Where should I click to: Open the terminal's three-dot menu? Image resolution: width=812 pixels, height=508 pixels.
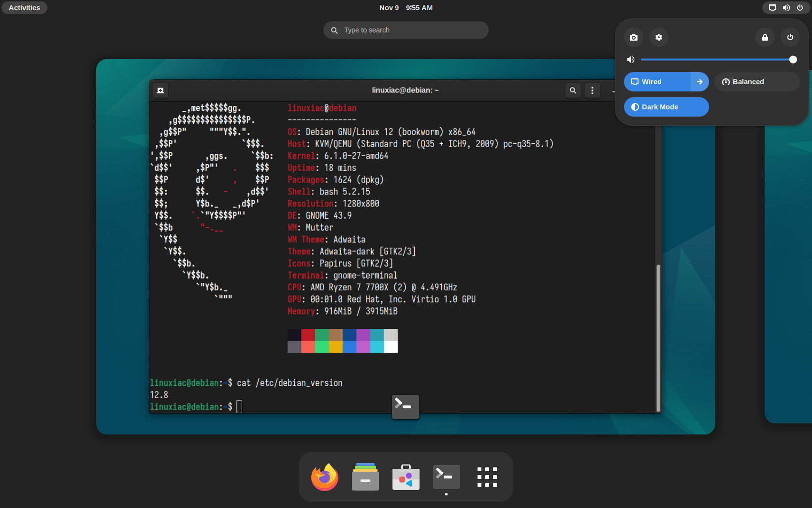coord(592,90)
